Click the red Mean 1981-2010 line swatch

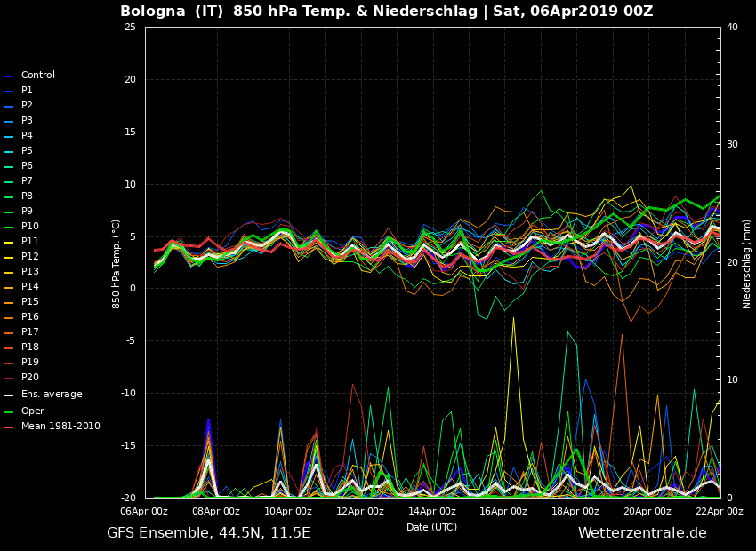(9, 427)
